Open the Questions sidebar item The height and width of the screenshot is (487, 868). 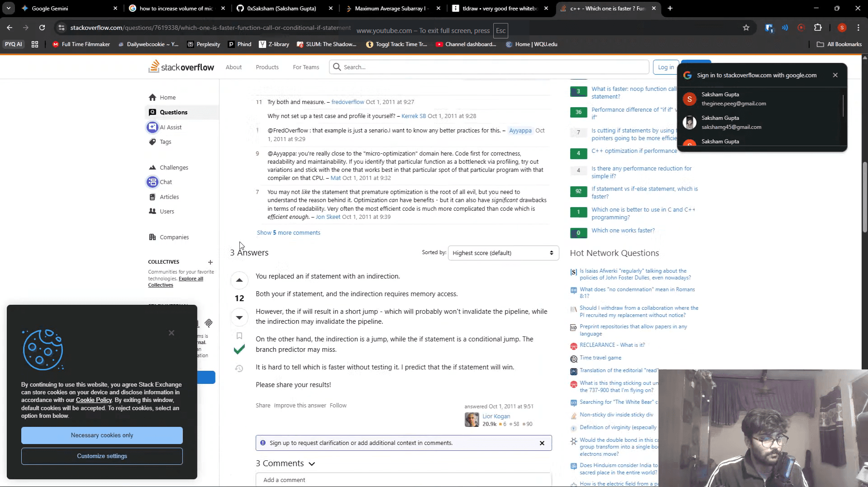click(173, 112)
